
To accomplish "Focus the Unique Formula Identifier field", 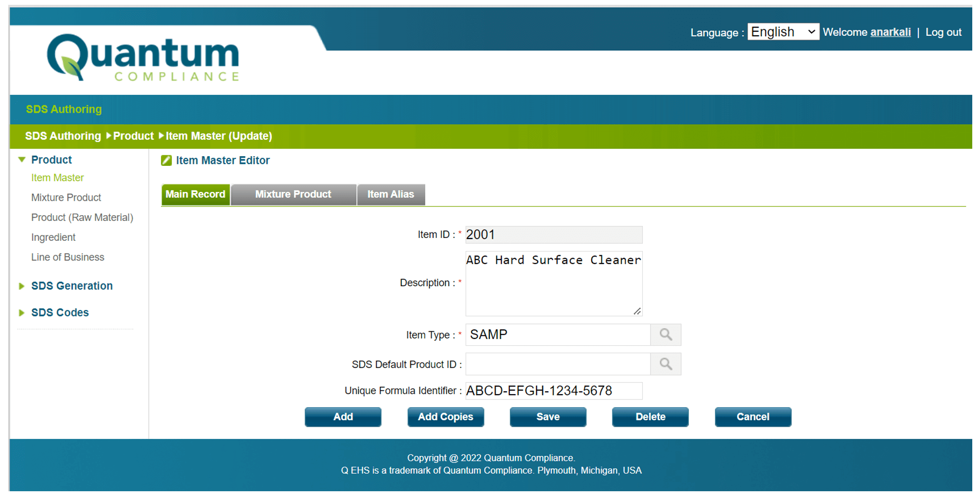I will 554,391.
